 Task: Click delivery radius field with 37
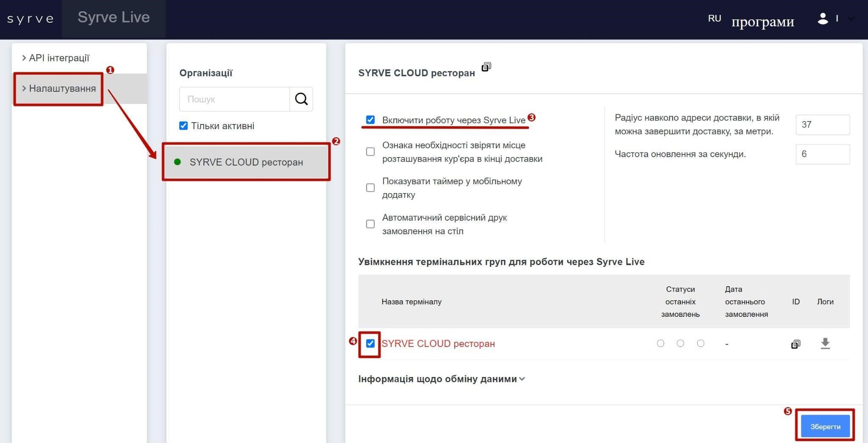(x=822, y=125)
